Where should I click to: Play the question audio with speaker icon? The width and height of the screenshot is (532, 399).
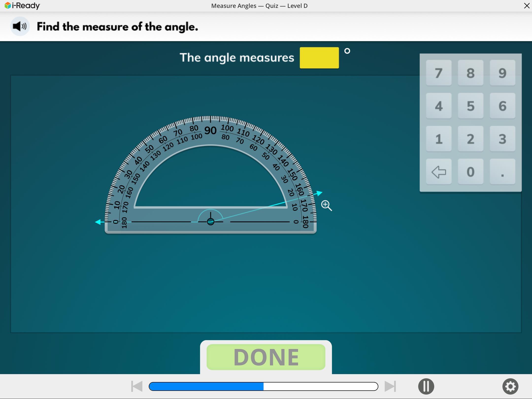click(x=20, y=26)
